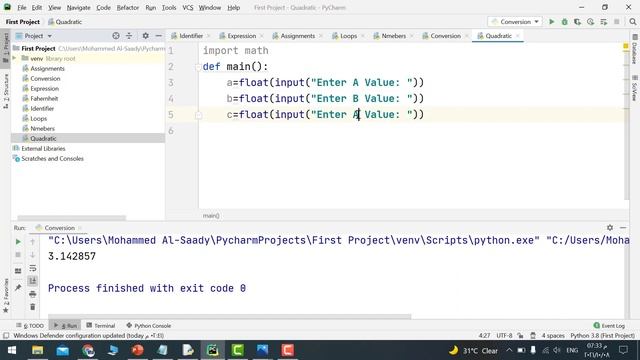Click 4 spaces indent setting
Image resolution: width=640 pixels, height=360 pixels.
tap(553, 336)
